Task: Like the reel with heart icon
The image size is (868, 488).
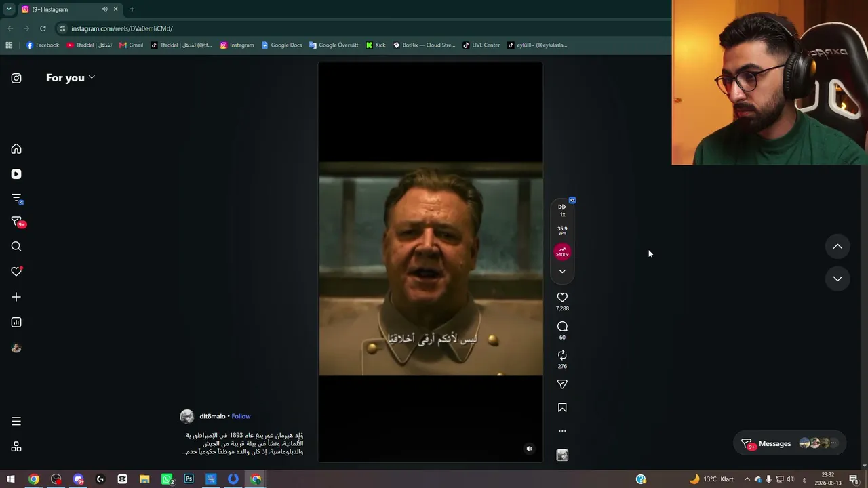Action: (x=562, y=298)
